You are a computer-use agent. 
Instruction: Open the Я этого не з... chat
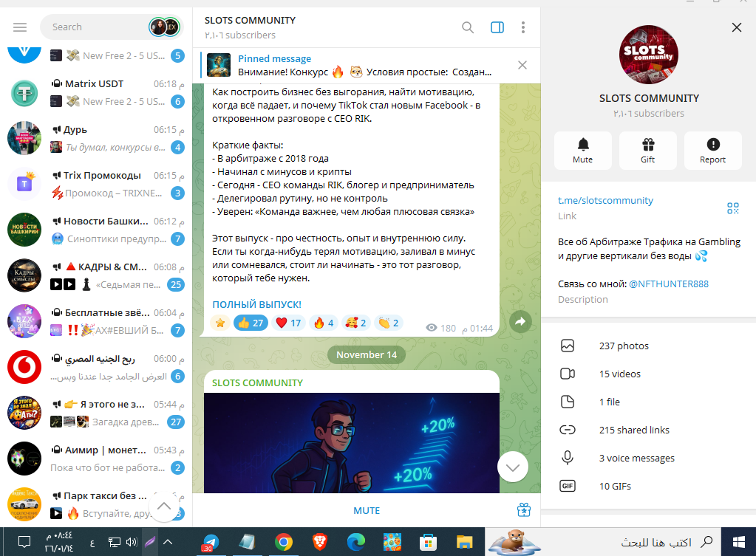point(96,413)
